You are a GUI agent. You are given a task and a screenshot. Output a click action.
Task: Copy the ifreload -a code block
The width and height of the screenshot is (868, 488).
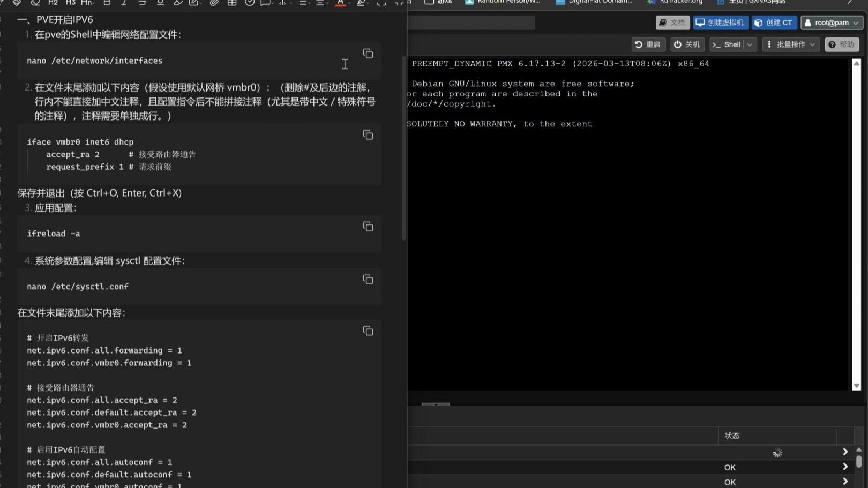[x=368, y=227]
